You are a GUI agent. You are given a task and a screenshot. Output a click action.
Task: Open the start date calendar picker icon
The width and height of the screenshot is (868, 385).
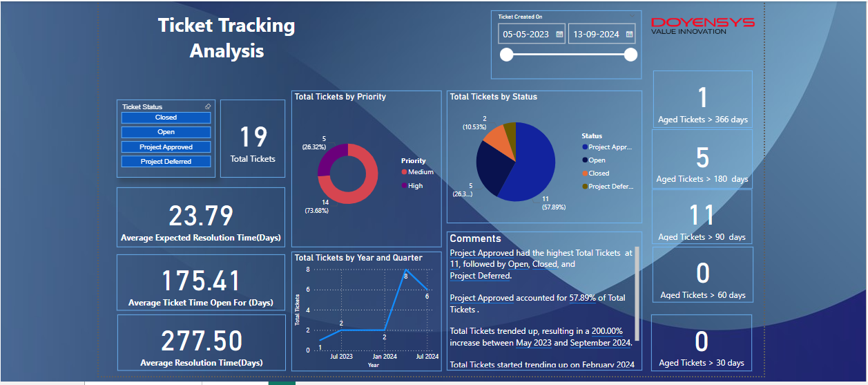(559, 34)
